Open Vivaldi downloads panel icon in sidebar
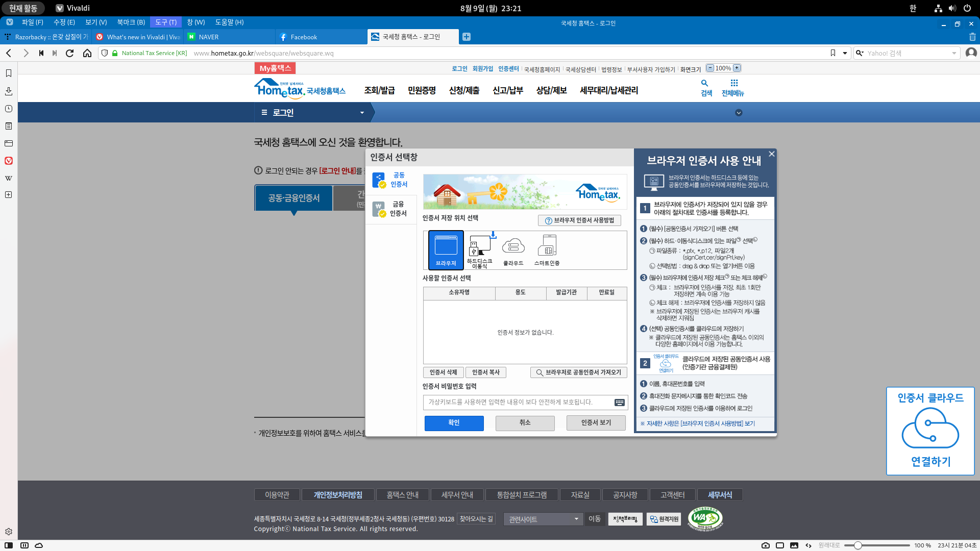 (x=9, y=91)
